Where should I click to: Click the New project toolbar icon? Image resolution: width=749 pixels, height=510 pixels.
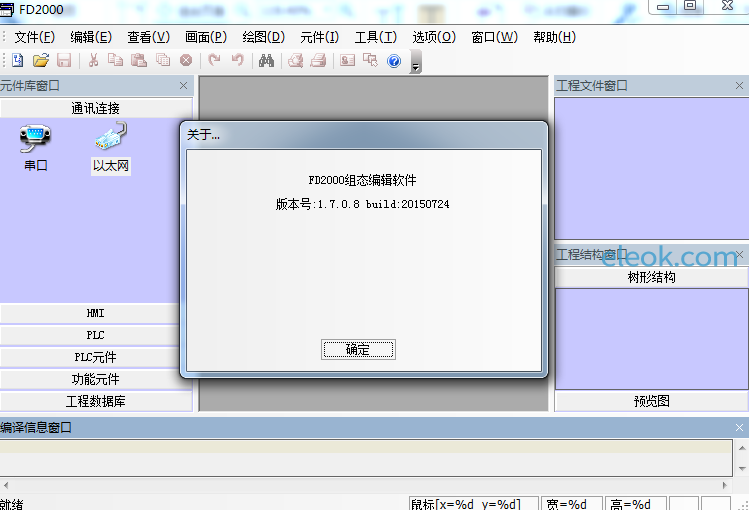[x=17, y=61]
